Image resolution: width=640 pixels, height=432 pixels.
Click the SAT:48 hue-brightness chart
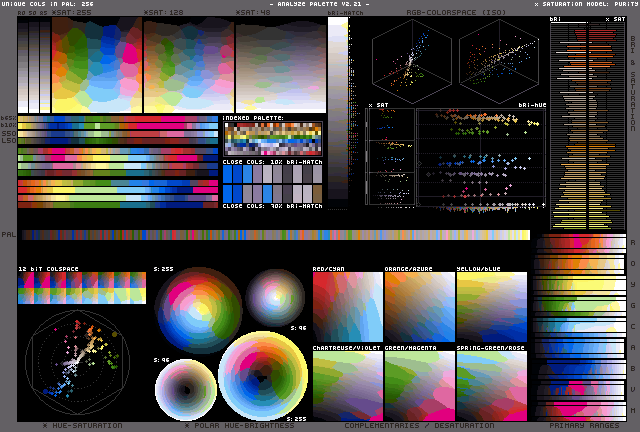tap(280, 65)
